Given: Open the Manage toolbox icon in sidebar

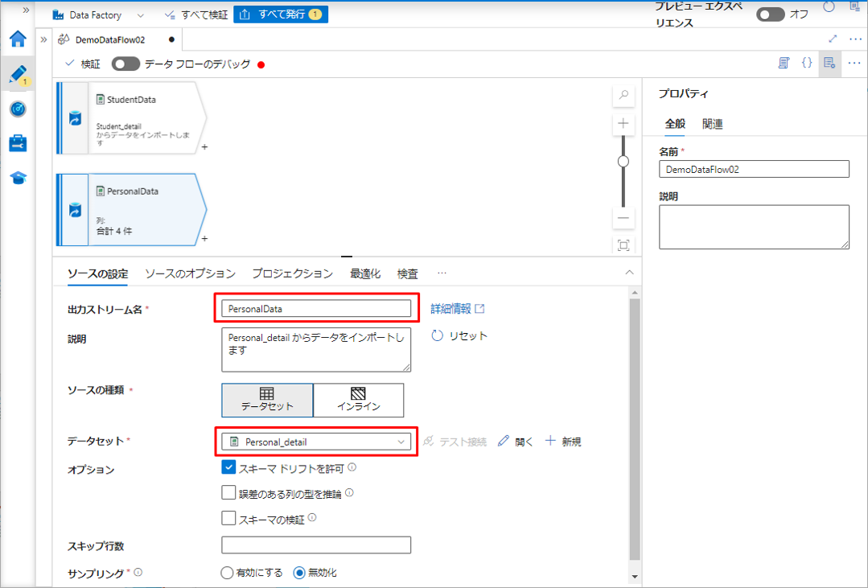Looking at the screenshot, I should [18, 143].
